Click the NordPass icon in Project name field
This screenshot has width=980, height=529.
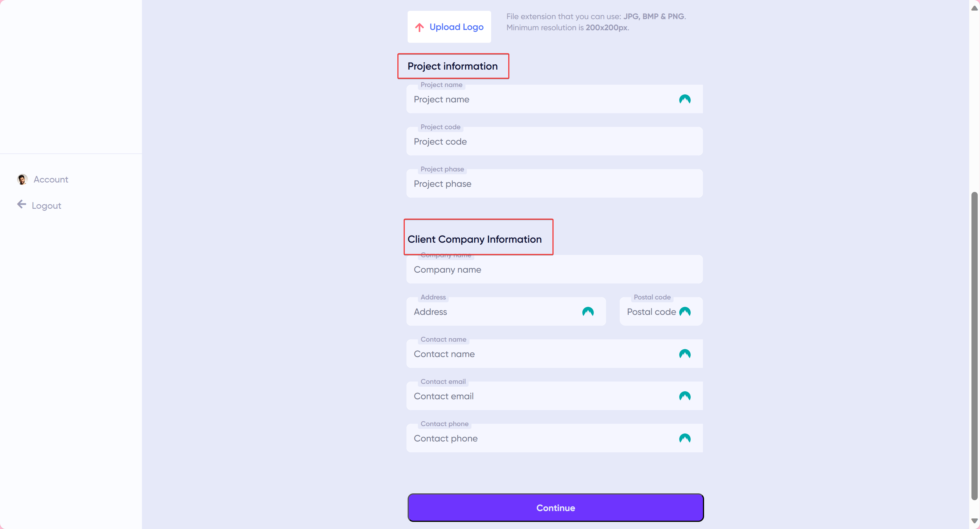pos(684,99)
